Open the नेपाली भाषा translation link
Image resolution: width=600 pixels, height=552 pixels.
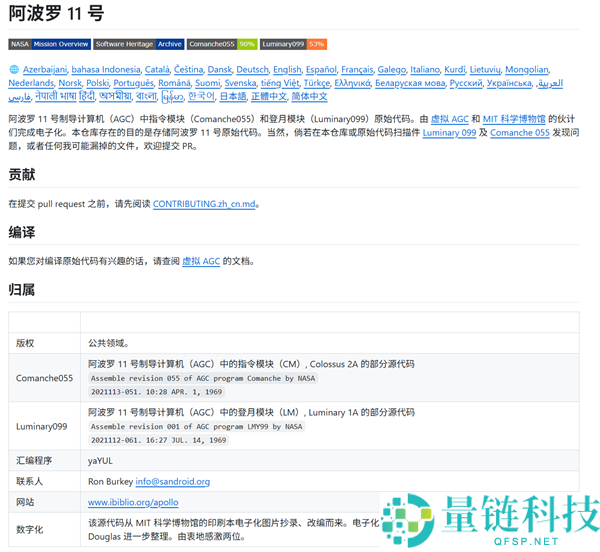pyautogui.click(x=56, y=96)
